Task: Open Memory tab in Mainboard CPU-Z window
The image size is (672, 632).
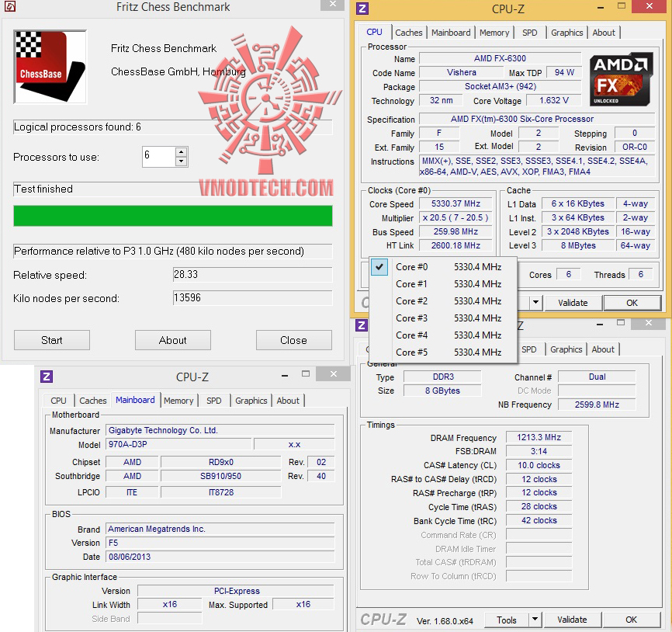Action: click(x=178, y=401)
